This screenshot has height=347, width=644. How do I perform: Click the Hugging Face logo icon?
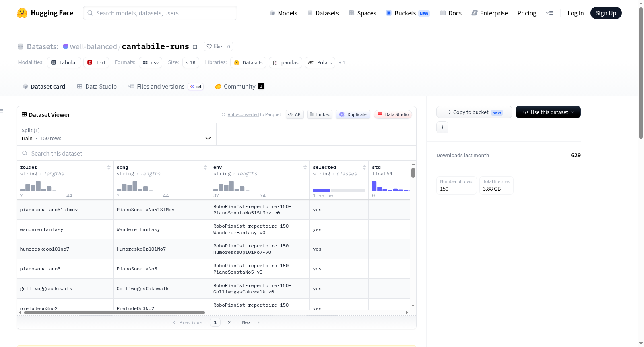point(22,13)
